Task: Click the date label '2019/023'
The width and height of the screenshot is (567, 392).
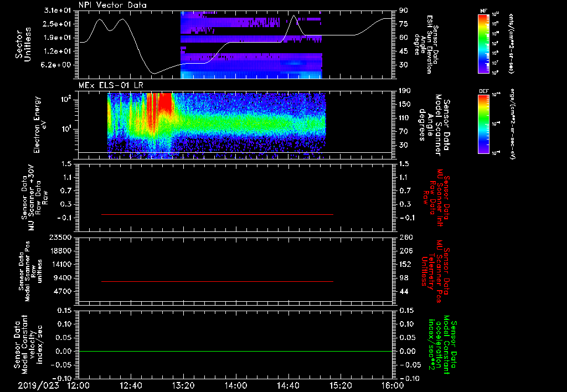Action: [38, 385]
